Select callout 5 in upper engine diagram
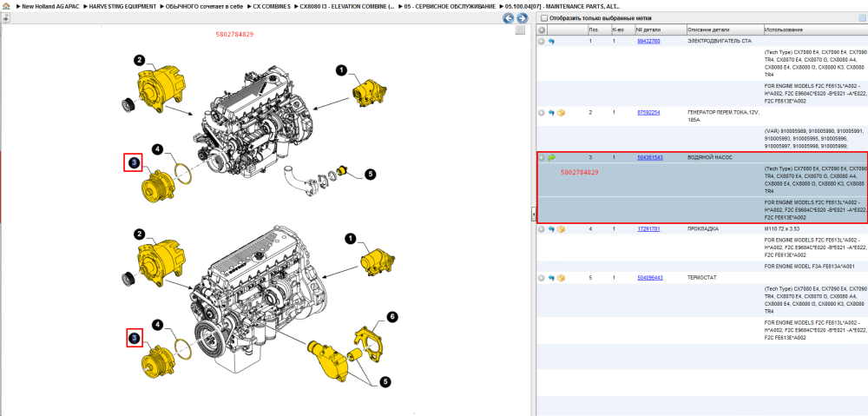 coord(371,175)
